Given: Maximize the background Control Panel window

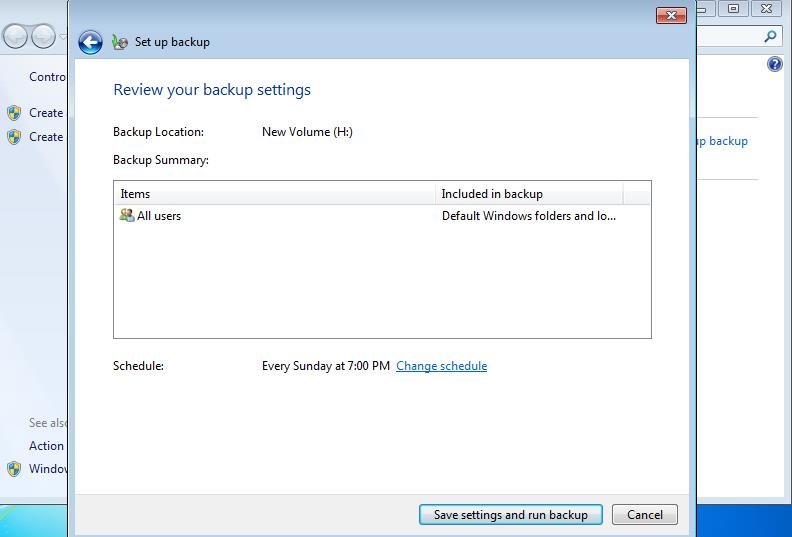Looking at the screenshot, I should (x=734, y=9).
